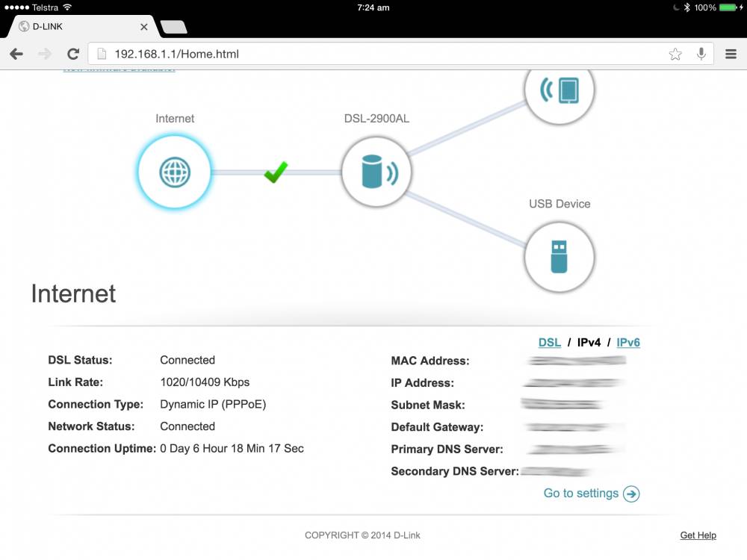
Task: Tap the 7:24 am clock in status bar
Action: pos(373,7)
